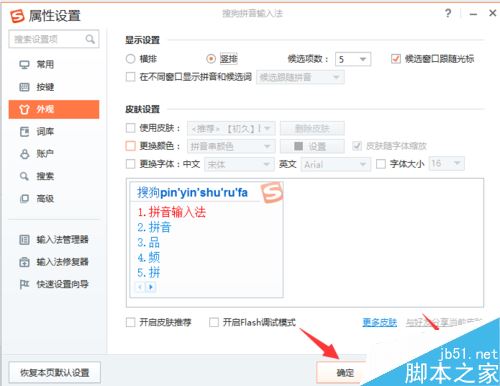
Task: Toggle the 使用皮肤 checkbox
Action: tap(131, 128)
